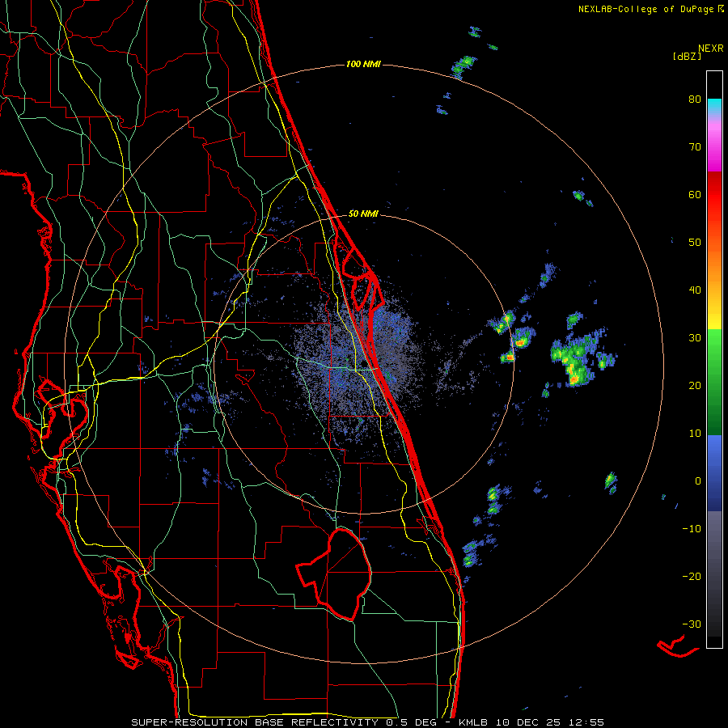Pick the cyan band of the color bar
The width and height of the screenshot is (728, 728).
click(x=714, y=107)
